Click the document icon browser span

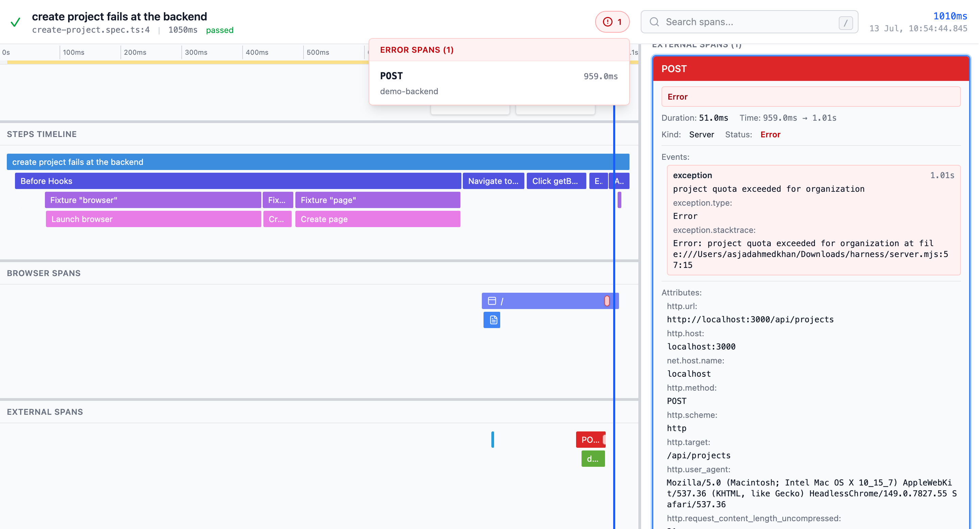(491, 320)
